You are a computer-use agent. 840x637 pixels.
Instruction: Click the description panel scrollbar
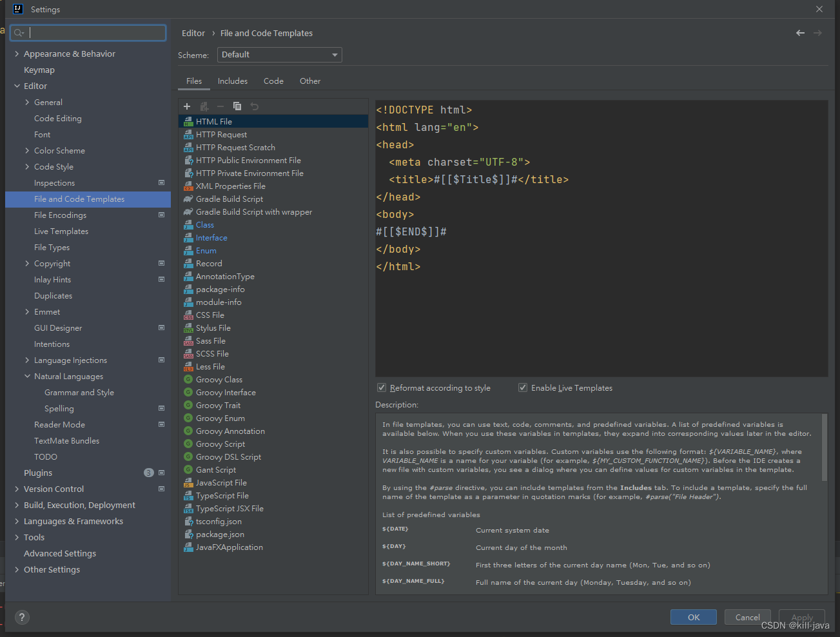825,448
